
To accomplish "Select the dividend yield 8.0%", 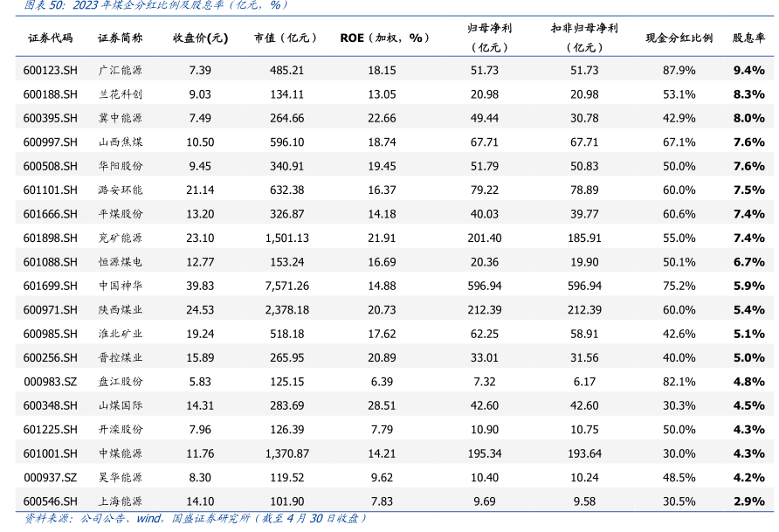I will 748,118.
